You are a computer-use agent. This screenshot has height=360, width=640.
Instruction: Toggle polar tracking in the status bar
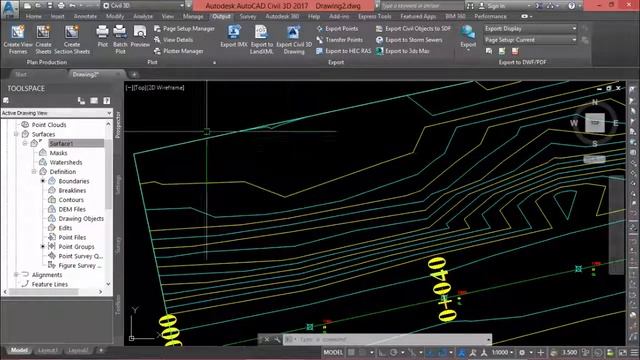[394, 352]
